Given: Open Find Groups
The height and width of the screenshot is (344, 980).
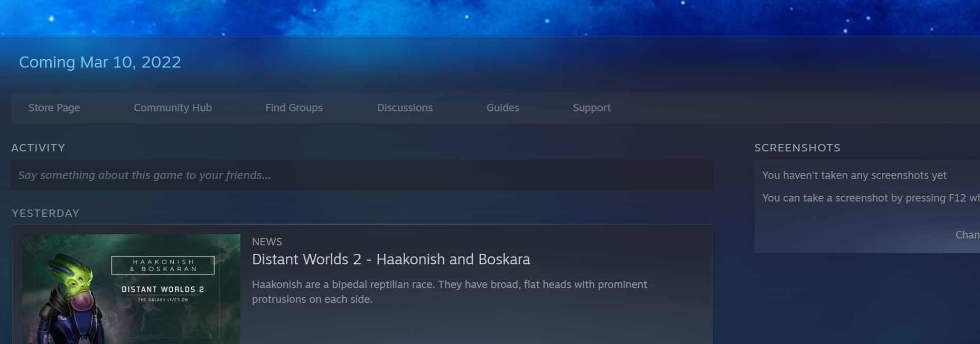Looking at the screenshot, I should (294, 108).
